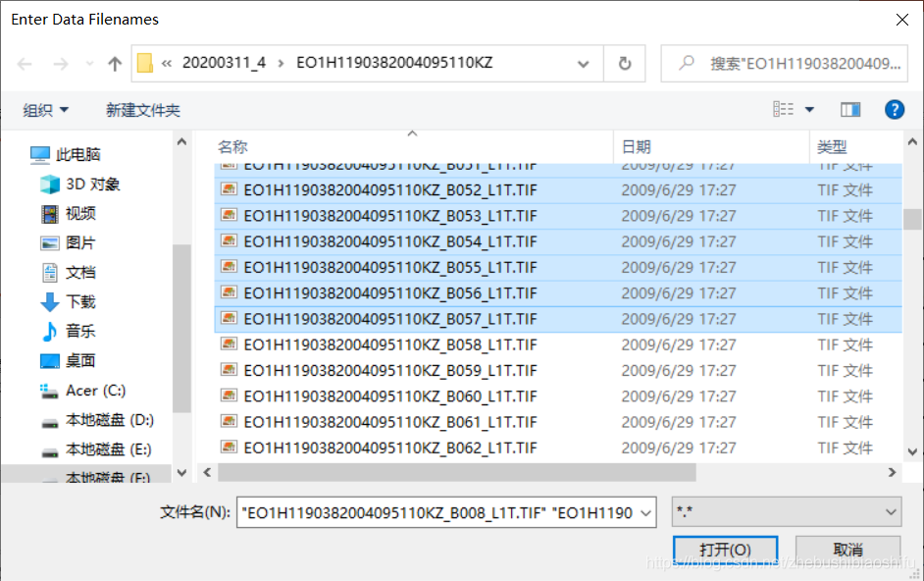Open 3D 对象 folder in sidebar
This screenshot has height=581, width=924.
point(80,185)
